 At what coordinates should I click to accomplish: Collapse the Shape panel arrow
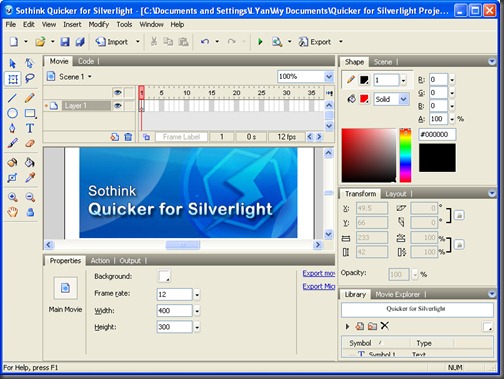pyautogui.click(x=492, y=61)
